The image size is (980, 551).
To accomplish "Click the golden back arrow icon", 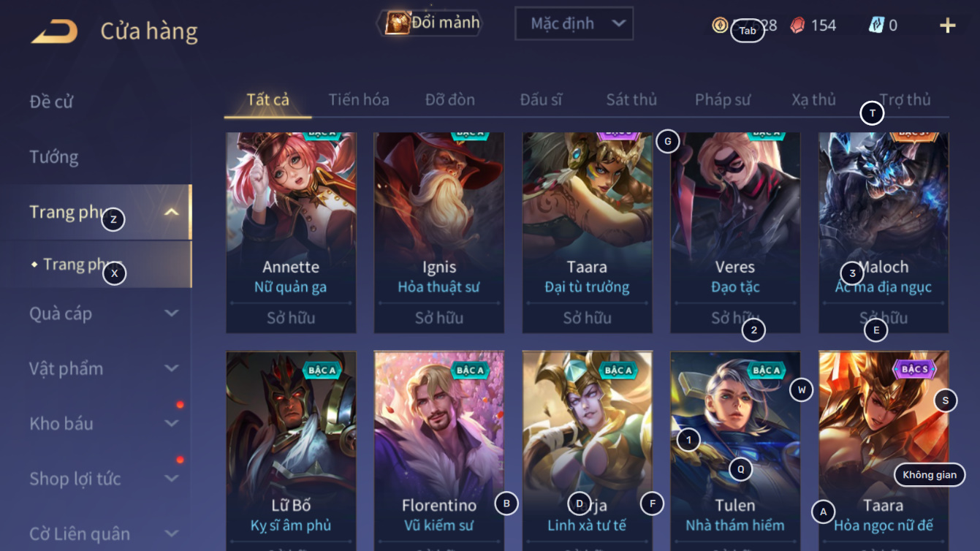I will click(x=54, y=31).
